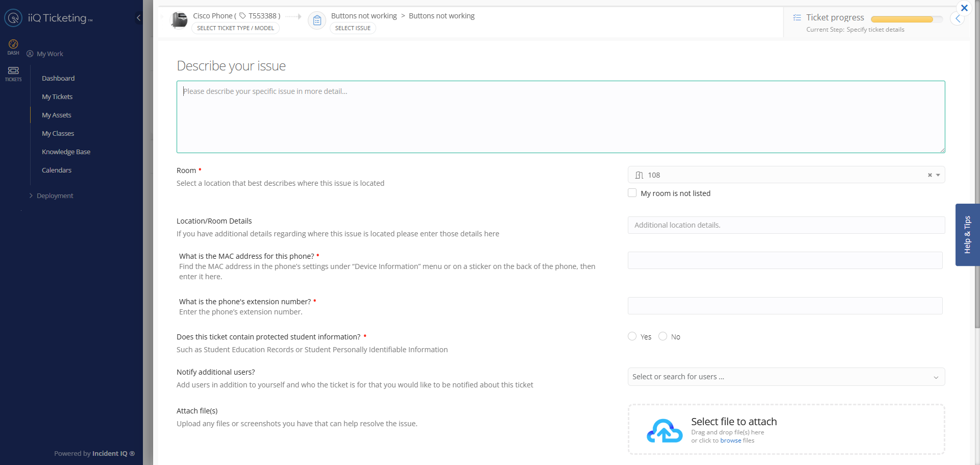Viewport: 980px width, 465px height.
Task: Collapse the sidebar with the chevron arrow
Action: coord(138,18)
